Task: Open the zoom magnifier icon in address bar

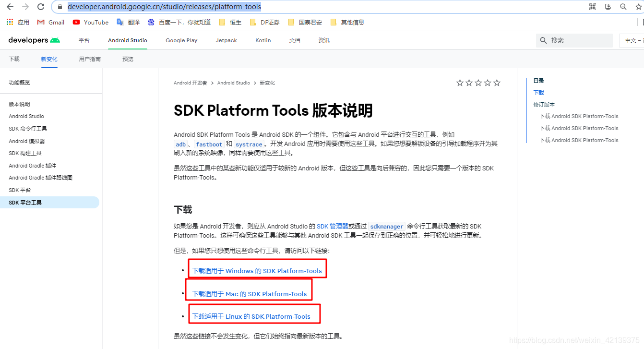Action: (x=623, y=7)
